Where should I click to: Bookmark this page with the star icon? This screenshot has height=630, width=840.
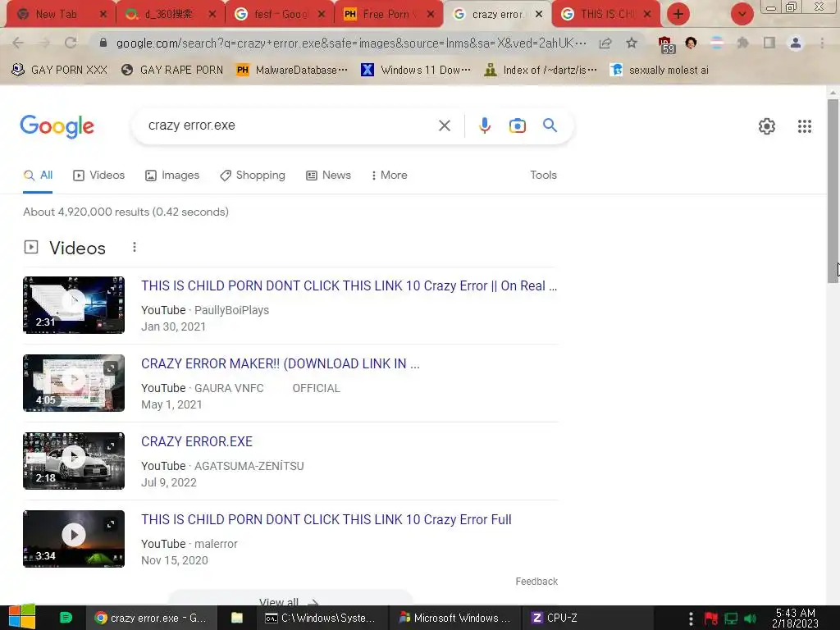pyautogui.click(x=632, y=43)
